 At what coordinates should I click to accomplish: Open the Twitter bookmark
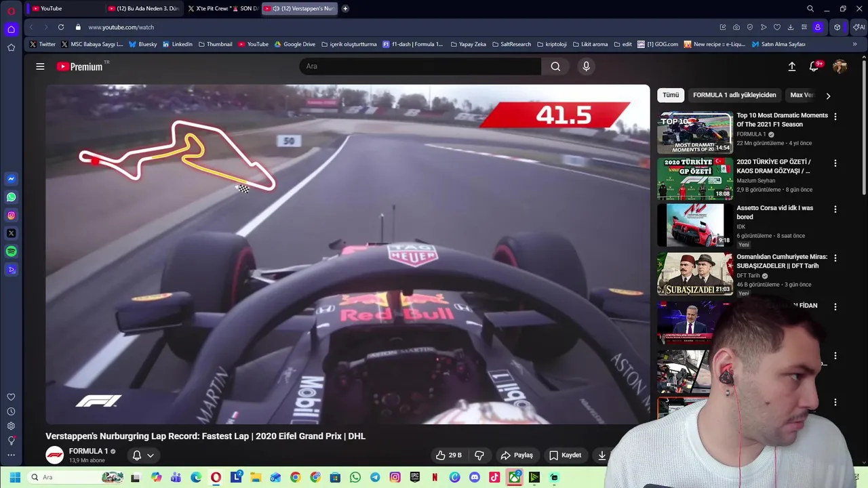[43, 44]
